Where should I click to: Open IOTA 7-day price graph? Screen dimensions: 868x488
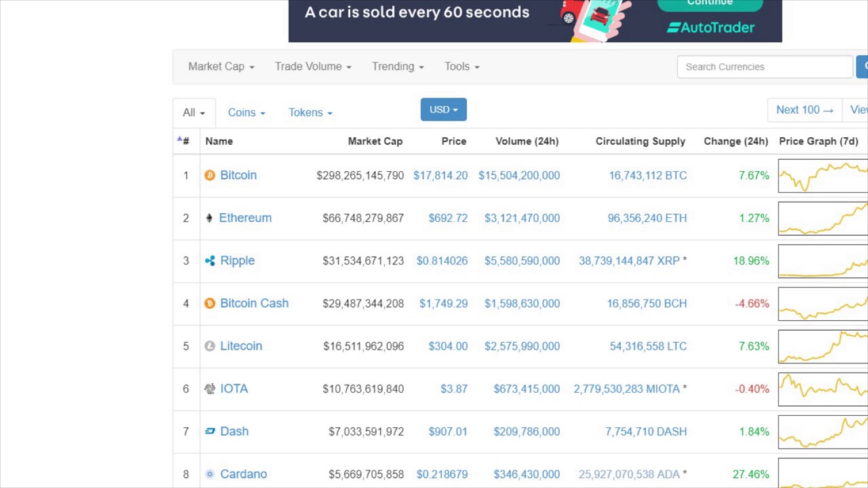(x=823, y=389)
